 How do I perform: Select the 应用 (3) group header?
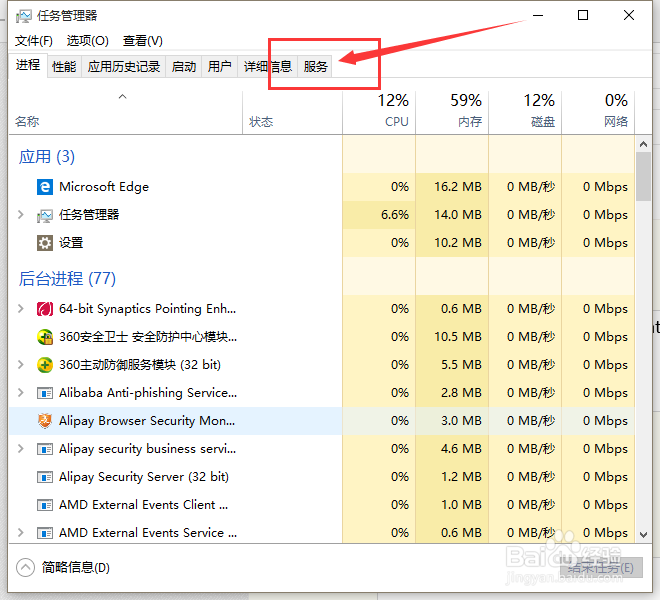47,157
